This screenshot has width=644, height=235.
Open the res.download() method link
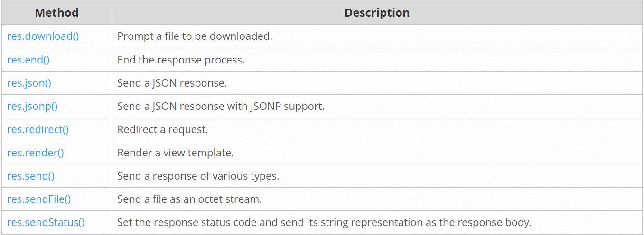43,36
